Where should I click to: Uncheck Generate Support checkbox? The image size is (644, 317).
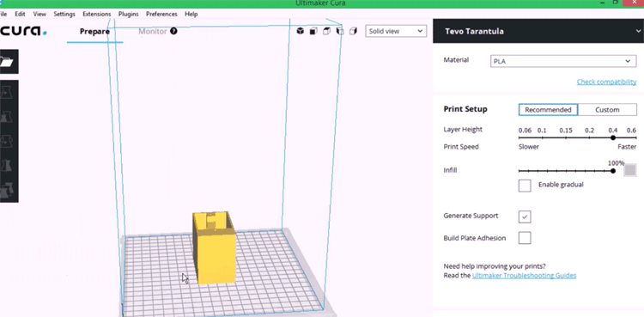[525, 216]
